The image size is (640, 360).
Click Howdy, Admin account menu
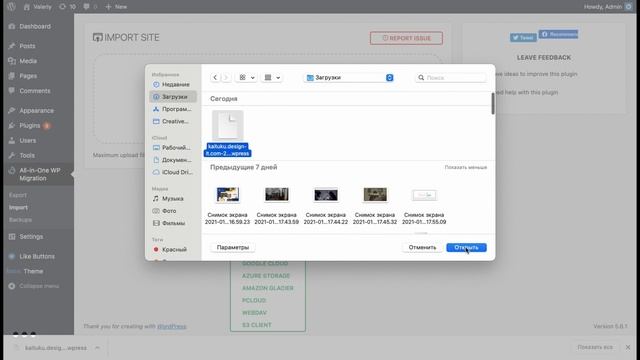tap(608, 7)
